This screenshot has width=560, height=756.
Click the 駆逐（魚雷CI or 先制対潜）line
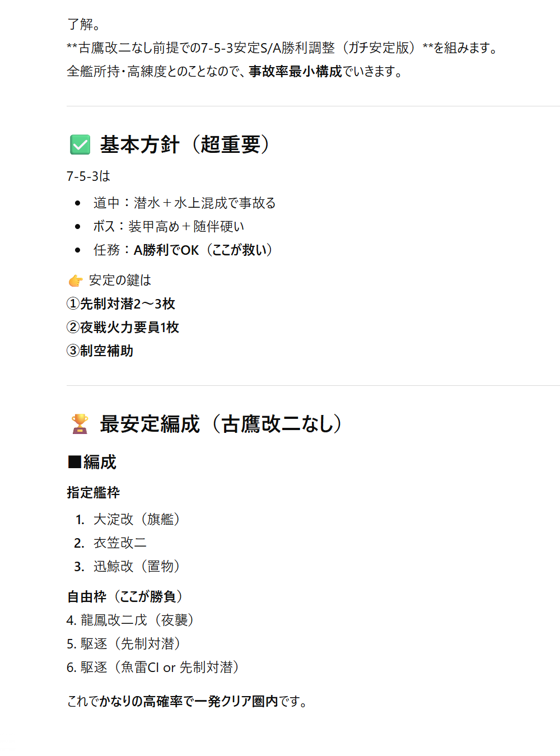(x=152, y=668)
